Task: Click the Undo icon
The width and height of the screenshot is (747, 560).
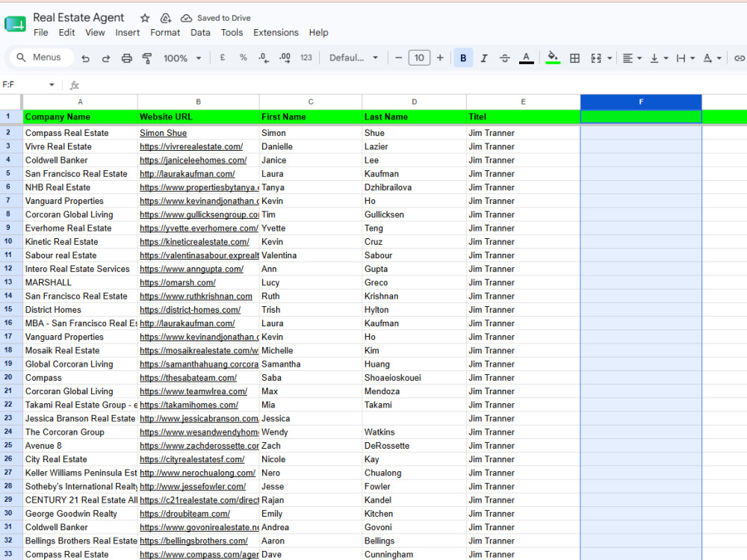Action: pyautogui.click(x=85, y=58)
